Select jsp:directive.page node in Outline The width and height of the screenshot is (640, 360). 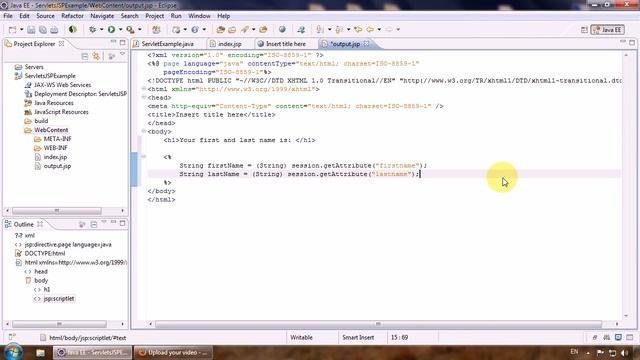pyautogui.click(x=68, y=244)
